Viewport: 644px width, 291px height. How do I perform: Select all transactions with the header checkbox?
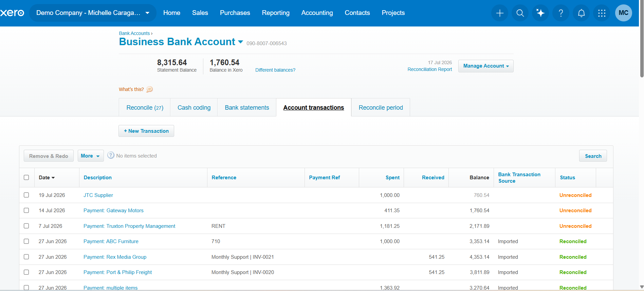[x=26, y=177]
